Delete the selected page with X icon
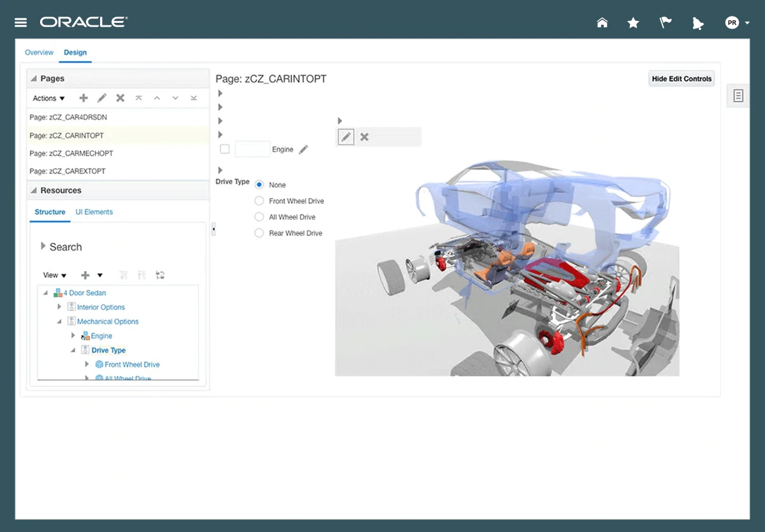The height and width of the screenshot is (532, 765). point(120,98)
